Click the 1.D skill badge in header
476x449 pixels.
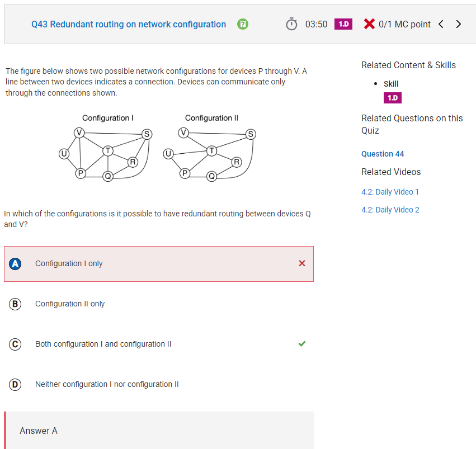tap(343, 24)
